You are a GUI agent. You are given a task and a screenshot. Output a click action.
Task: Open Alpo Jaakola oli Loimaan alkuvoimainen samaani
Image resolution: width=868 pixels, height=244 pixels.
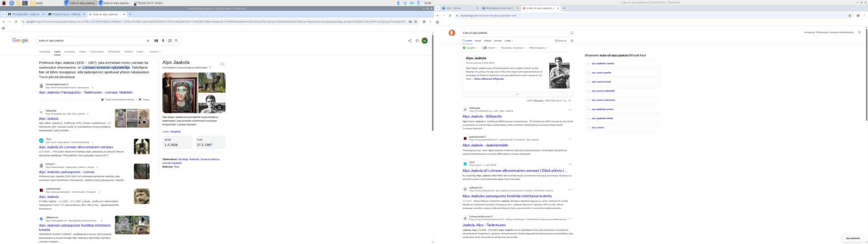click(76, 147)
